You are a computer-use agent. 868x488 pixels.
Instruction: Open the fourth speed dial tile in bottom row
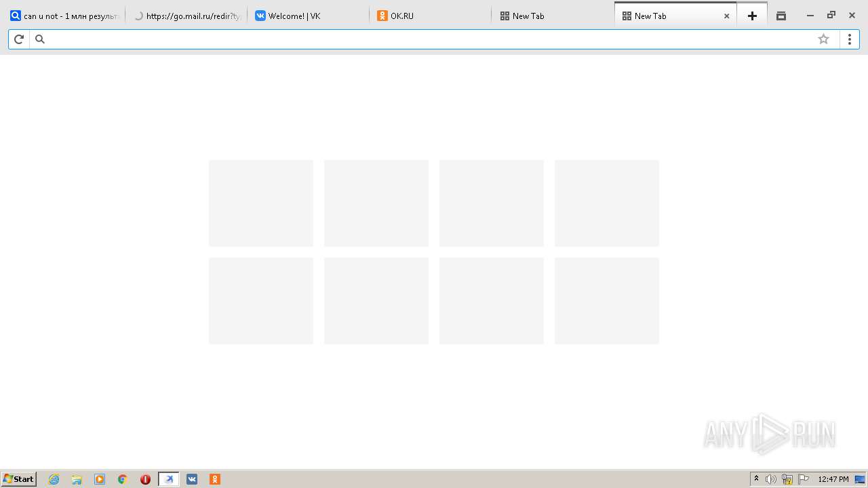(607, 301)
